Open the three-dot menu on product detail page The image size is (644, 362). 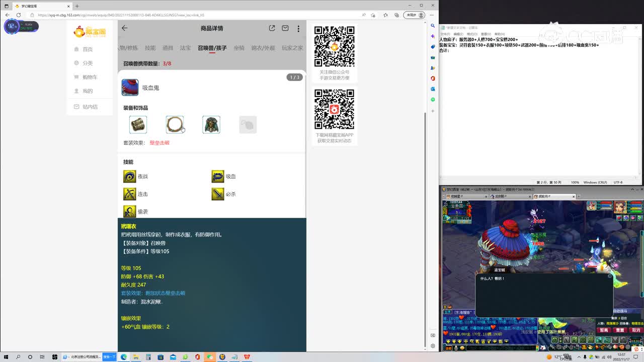pyautogui.click(x=298, y=29)
